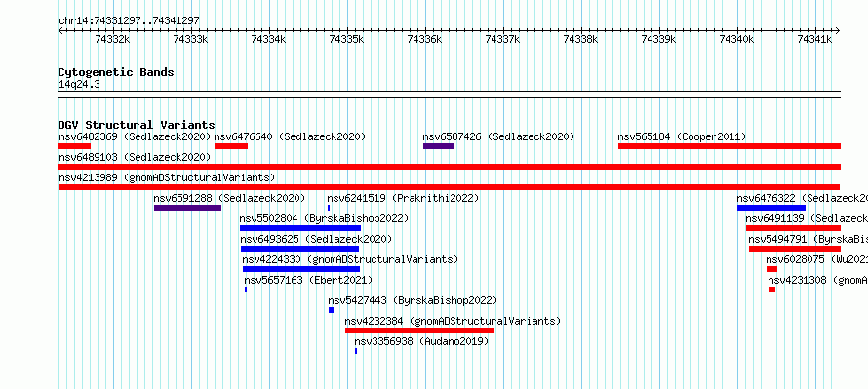This screenshot has width=868, height=389.
Task: Click the tiny nsv5657163 blue marker
Action: pyautogui.click(x=246, y=290)
